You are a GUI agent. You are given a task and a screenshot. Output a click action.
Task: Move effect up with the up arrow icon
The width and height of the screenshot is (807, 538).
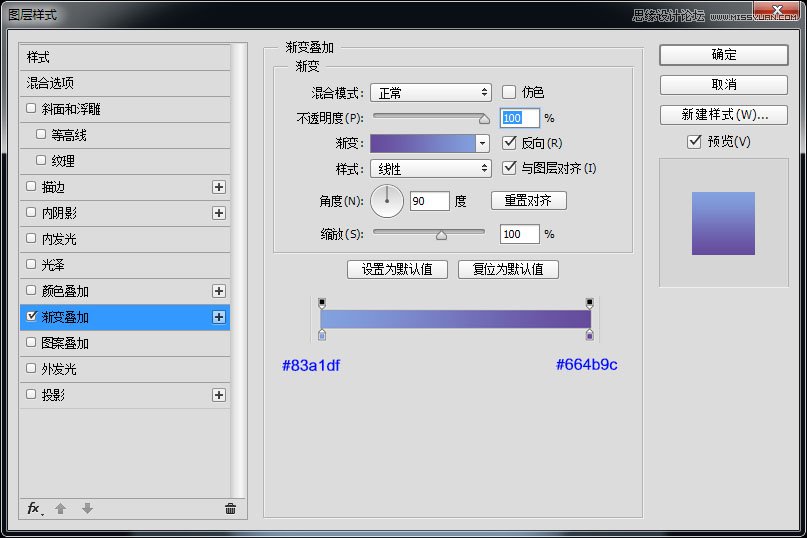click(60, 509)
